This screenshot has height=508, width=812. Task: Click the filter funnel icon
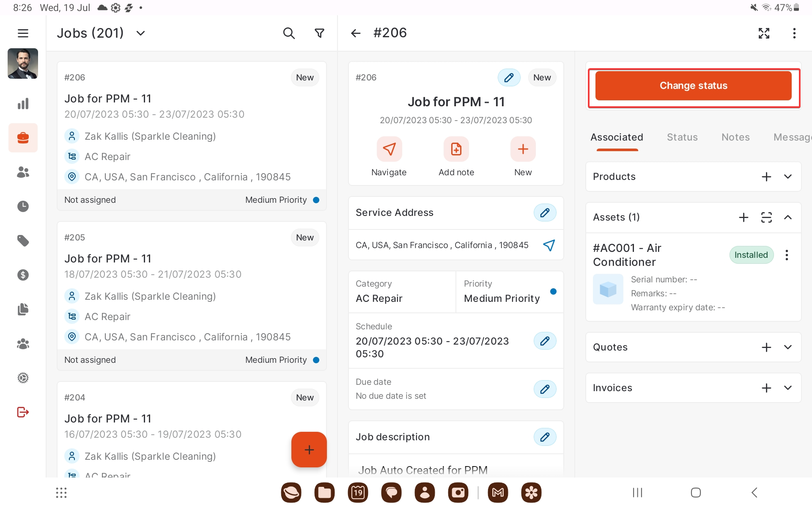(x=320, y=33)
